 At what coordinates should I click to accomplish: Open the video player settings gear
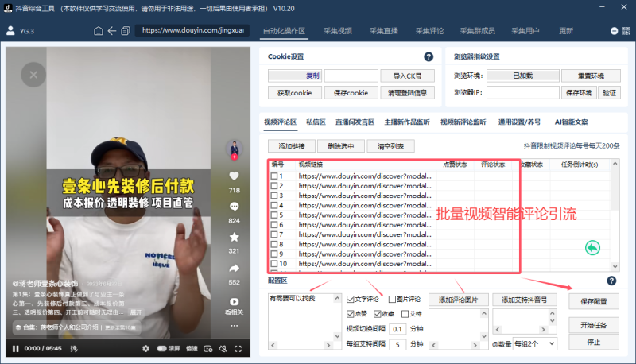(x=145, y=349)
